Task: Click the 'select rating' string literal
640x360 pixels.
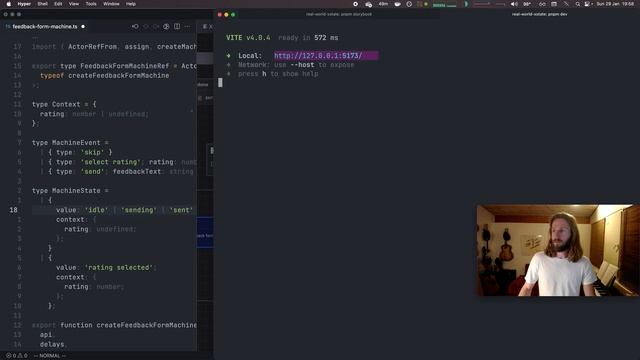Action: pos(111,162)
